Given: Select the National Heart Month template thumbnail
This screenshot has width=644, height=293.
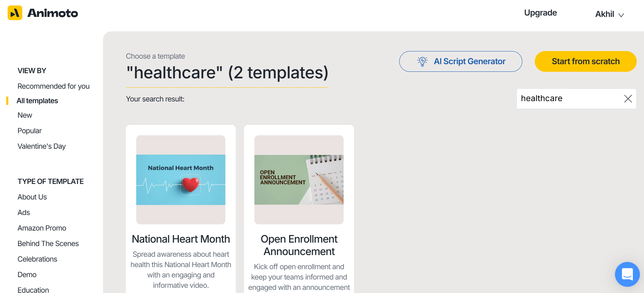Looking at the screenshot, I should click(180, 179).
